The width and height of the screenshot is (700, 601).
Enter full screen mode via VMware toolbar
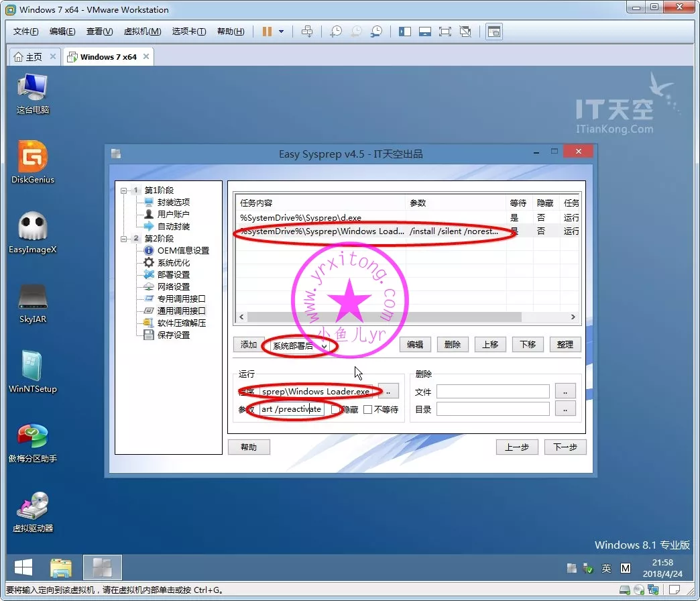(445, 32)
